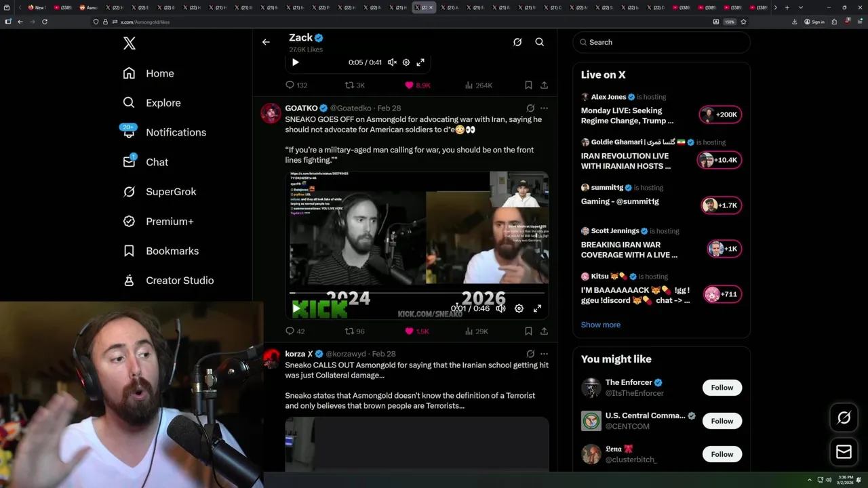Open floating Grok button
Image resolution: width=868 pixels, height=488 pixels.
[x=844, y=418]
